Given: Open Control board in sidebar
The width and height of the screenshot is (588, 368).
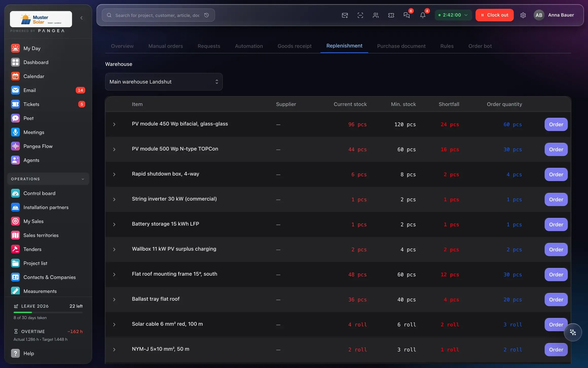Looking at the screenshot, I should point(48,193).
